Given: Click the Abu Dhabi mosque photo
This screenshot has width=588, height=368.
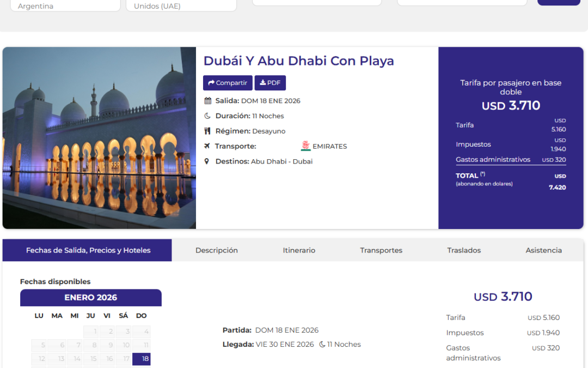Looking at the screenshot, I should coord(99,138).
